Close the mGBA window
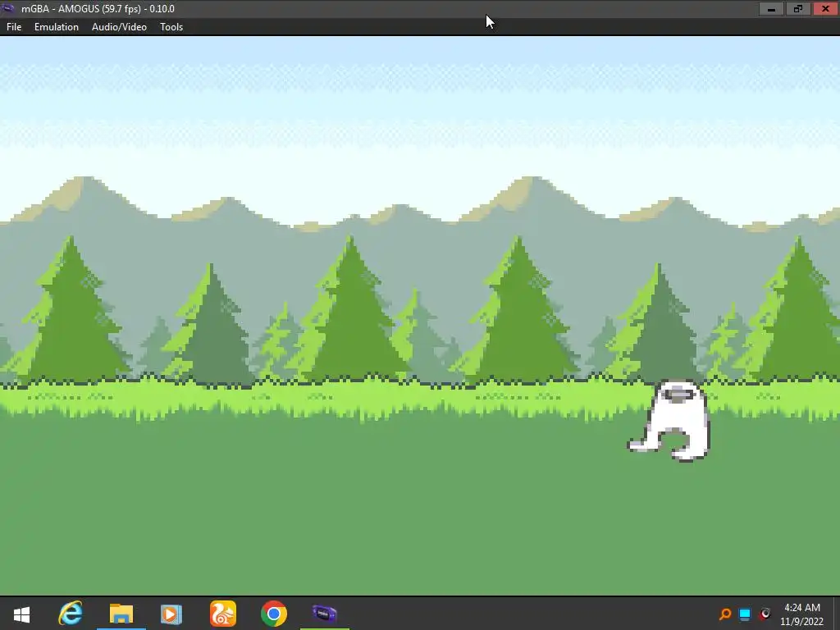840x630 pixels. click(825, 8)
